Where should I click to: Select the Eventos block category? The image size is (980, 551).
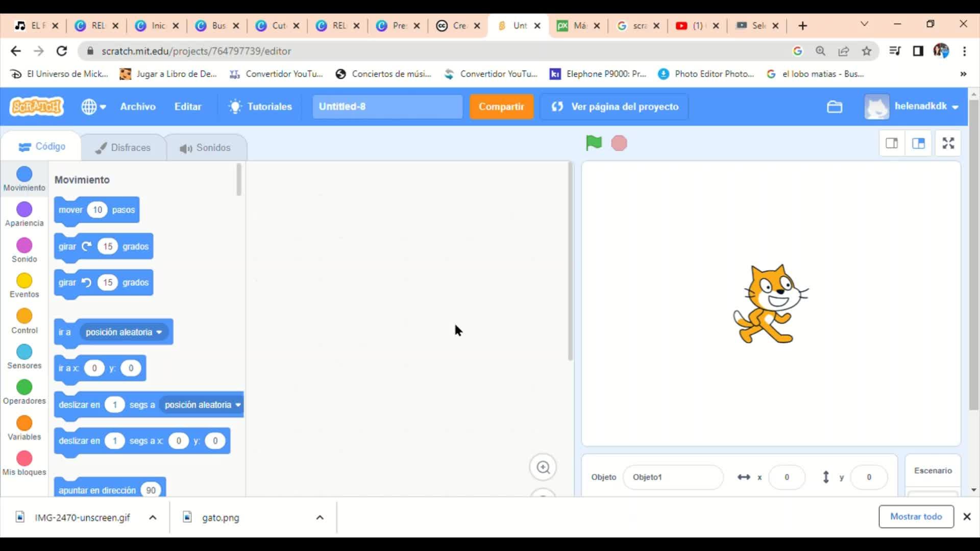[x=24, y=286]
